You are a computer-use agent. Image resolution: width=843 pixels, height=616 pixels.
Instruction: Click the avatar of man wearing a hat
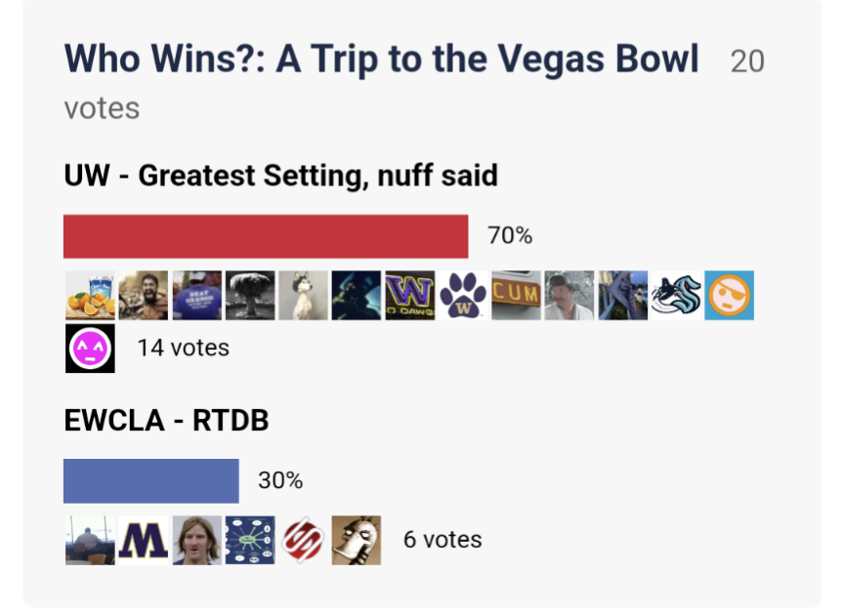coord(569,296)
